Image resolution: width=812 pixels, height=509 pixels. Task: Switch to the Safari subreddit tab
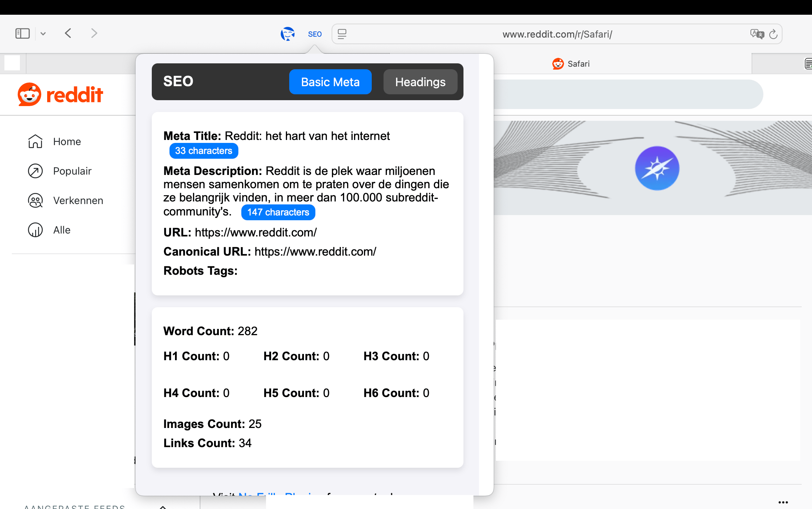[x=571, y=64]
